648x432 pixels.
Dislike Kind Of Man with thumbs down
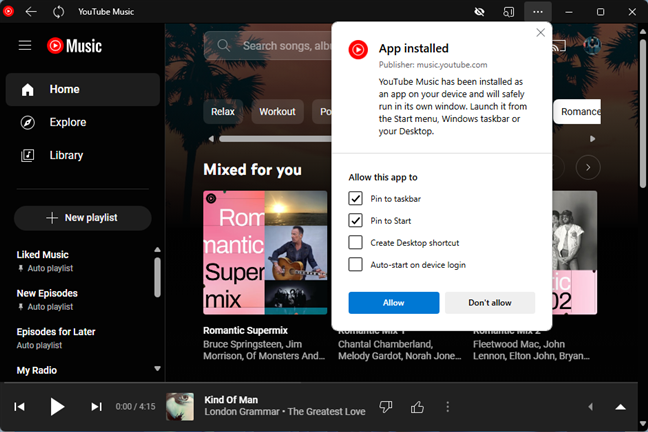pyautogui.click(x=386, y=407)
